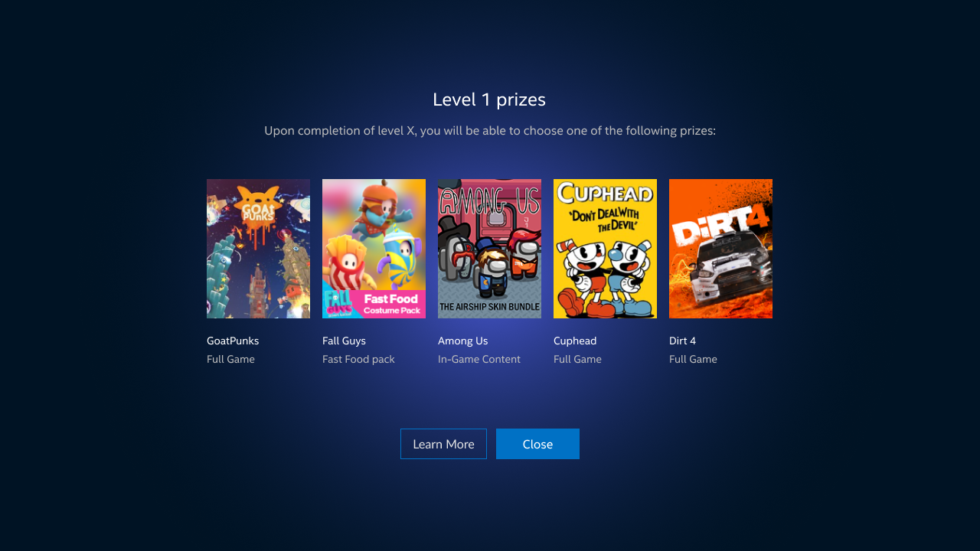Click the In-Game Content subtitle
The image size is (980, 551).
point(479,359)
